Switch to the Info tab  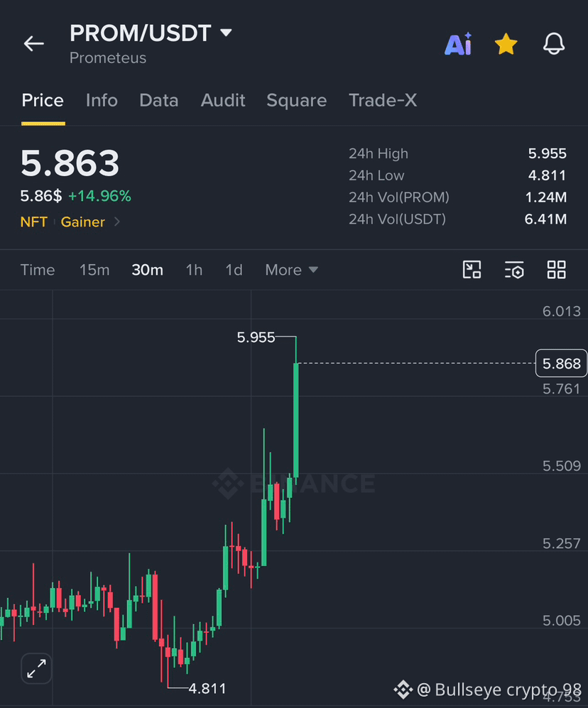(x=102, y=100)
